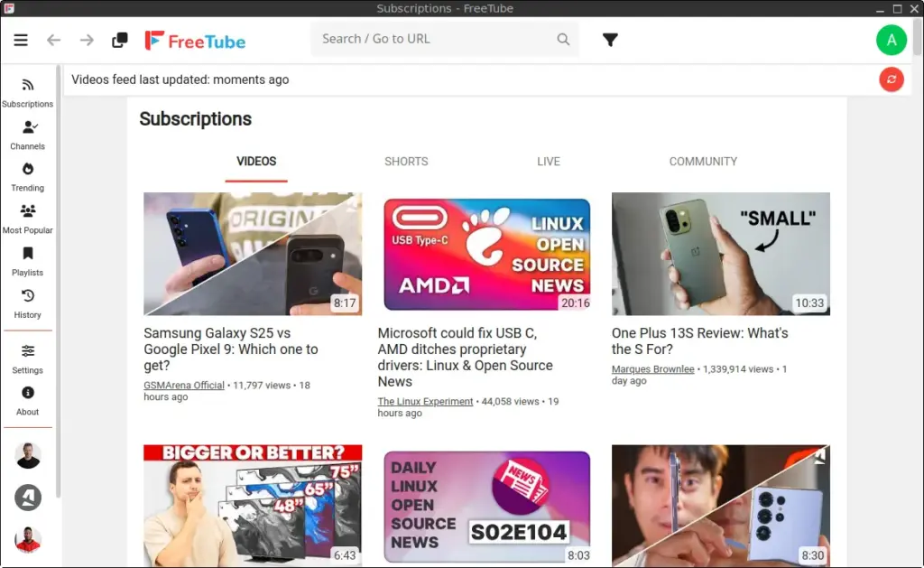Click the FreeTube logo

tap(195, 41)
